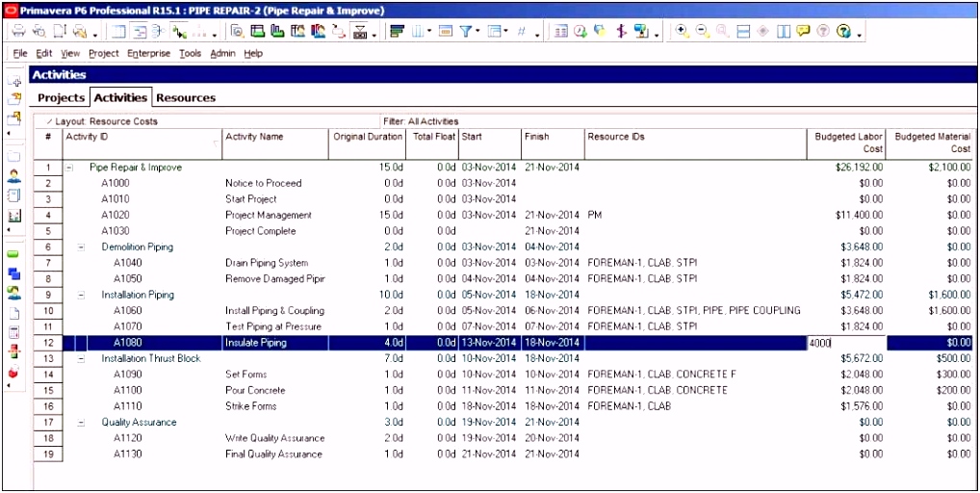Click the Resource IDs column header

click(696, 143)
